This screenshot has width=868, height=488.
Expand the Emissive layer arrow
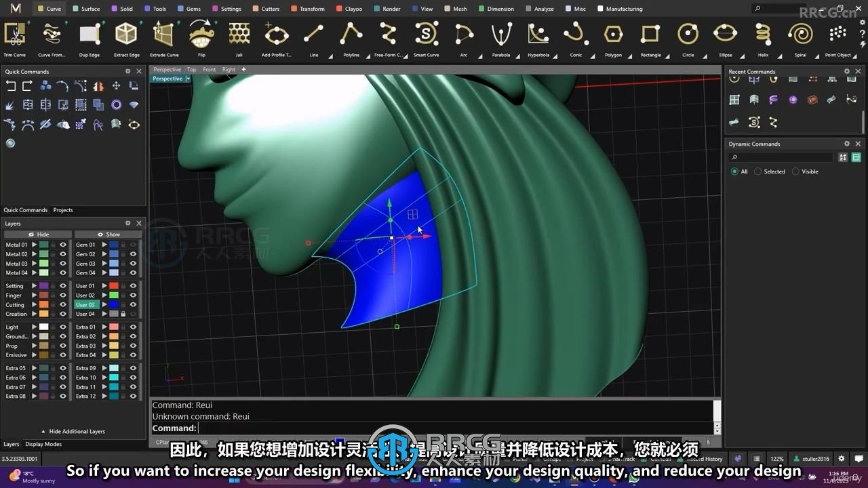pos(35,355)
